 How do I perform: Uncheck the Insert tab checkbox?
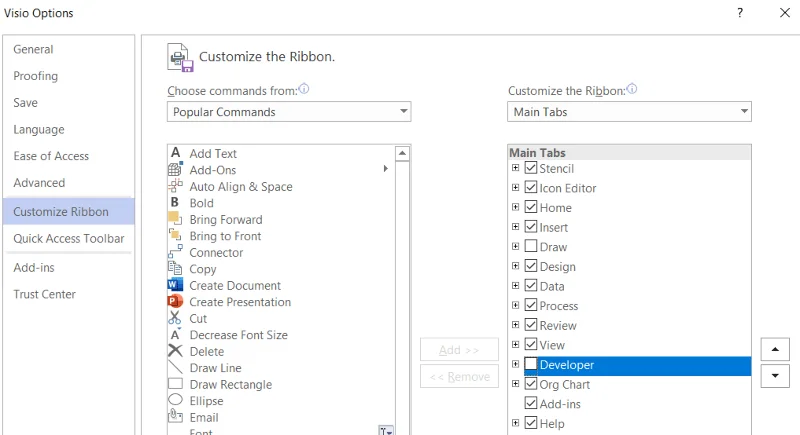[531, 226]
